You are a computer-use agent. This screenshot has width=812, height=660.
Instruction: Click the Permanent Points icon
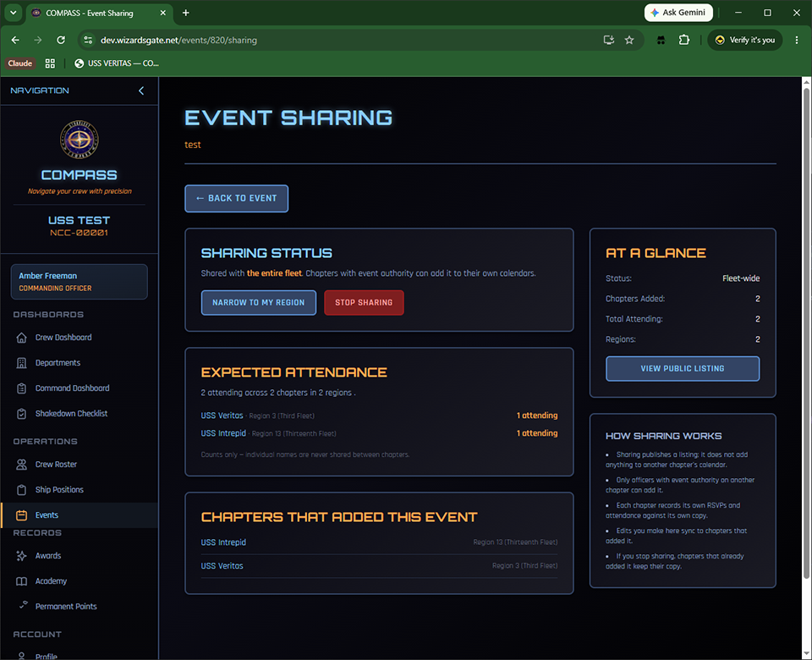tap(24, 604)
